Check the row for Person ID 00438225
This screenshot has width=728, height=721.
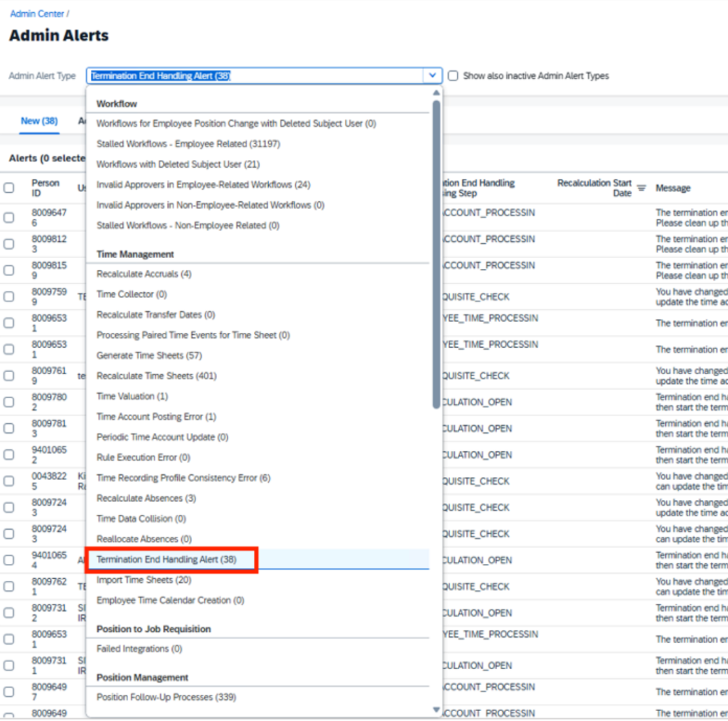pos(9,481)
